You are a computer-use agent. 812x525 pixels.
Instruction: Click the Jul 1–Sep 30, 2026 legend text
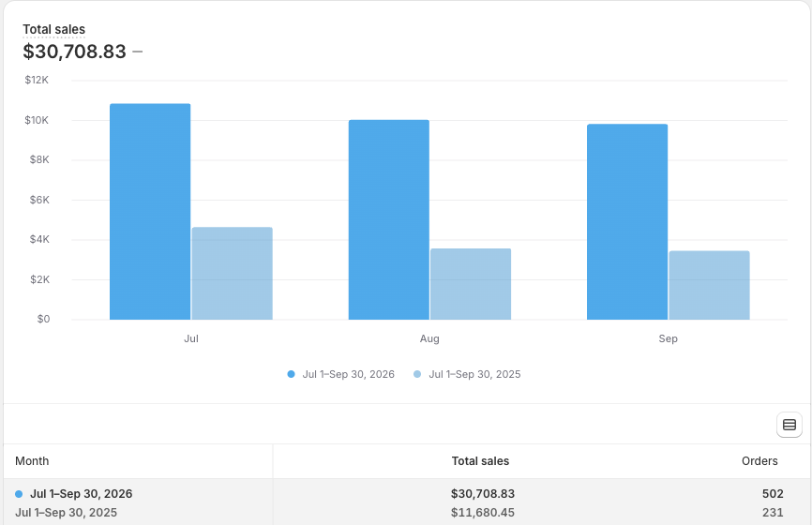pyautogui.click(x=349, y=374)
